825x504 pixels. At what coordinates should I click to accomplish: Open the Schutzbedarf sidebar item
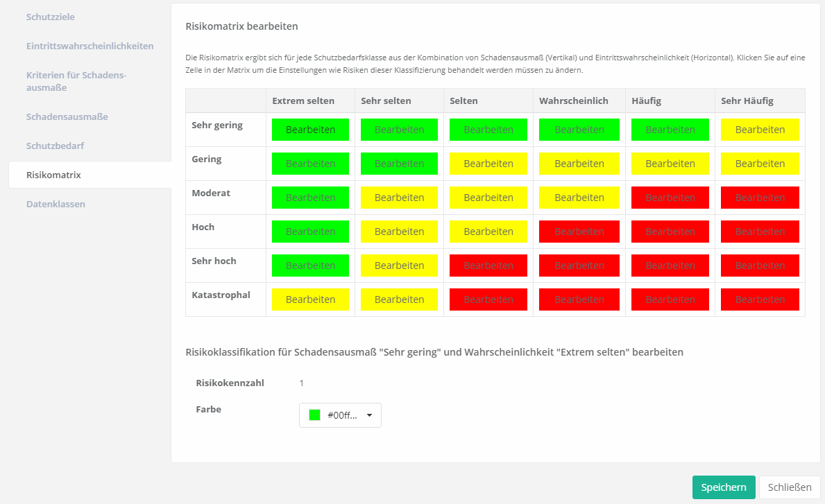click(x=55, y=146)
